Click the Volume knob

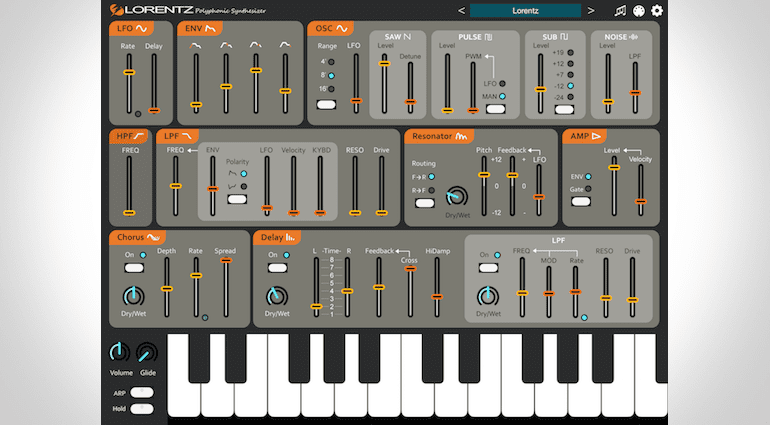click(x=119, y=352)
